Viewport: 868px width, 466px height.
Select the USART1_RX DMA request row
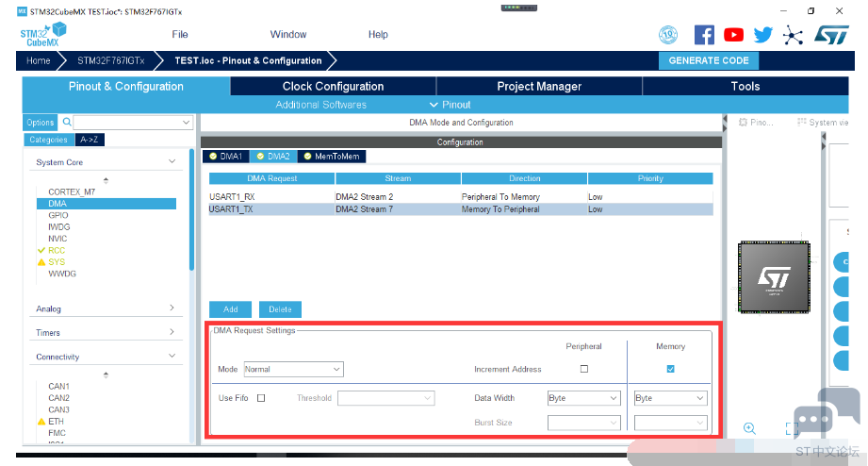[461, 197]
